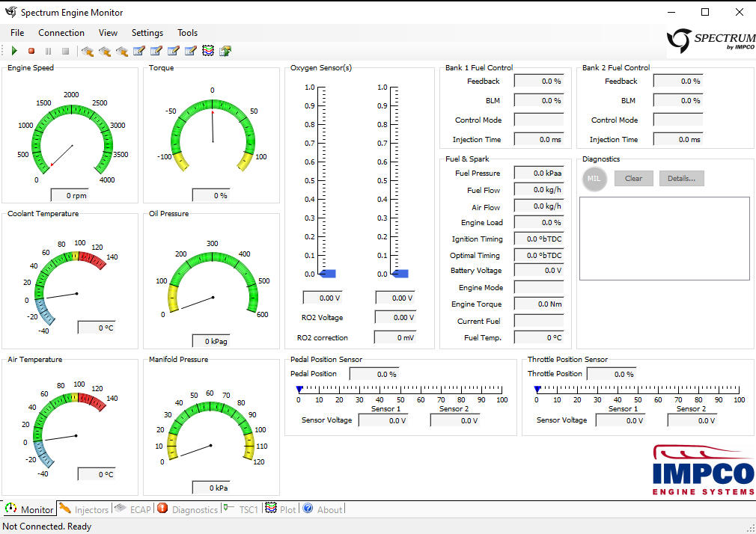
Task: Click the colored plot graph toolbar icon
Action: pos(208,51)
